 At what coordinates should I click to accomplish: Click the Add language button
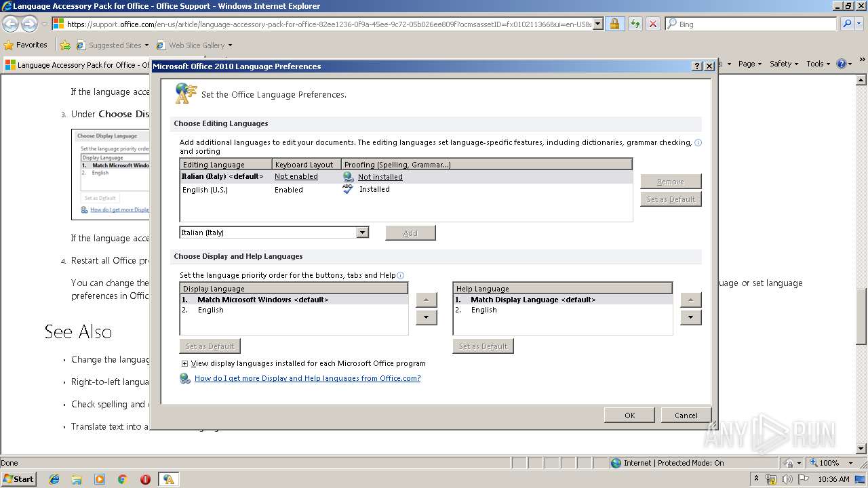(410, 232)
